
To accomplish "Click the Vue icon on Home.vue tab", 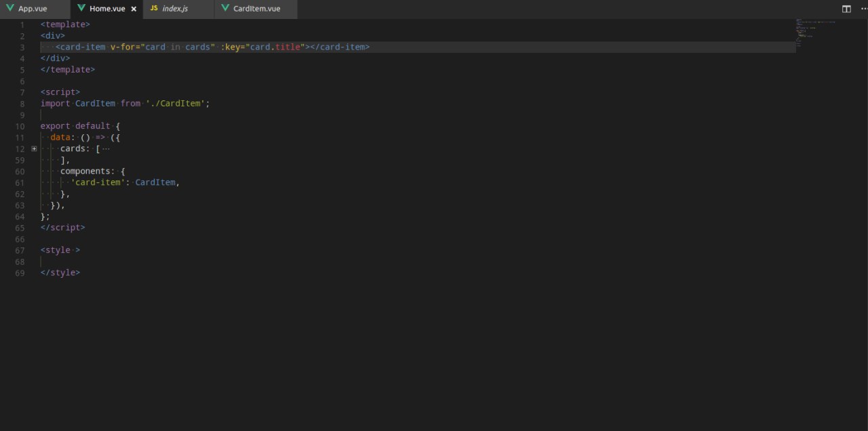I will (x=81, y=9).
